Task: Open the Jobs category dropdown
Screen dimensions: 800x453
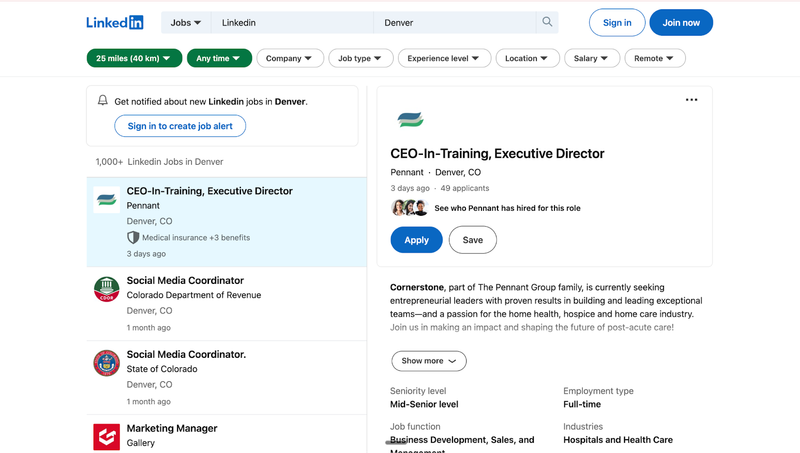Action: (185, 22)
